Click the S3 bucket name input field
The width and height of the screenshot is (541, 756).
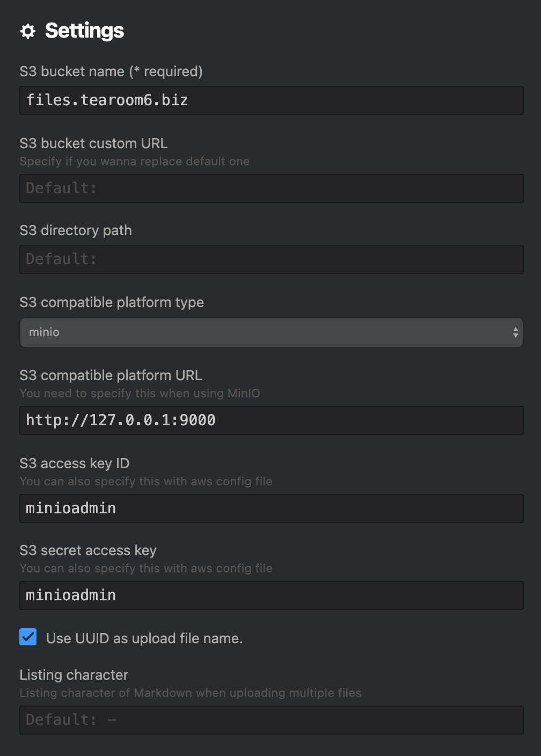[272, 100]
